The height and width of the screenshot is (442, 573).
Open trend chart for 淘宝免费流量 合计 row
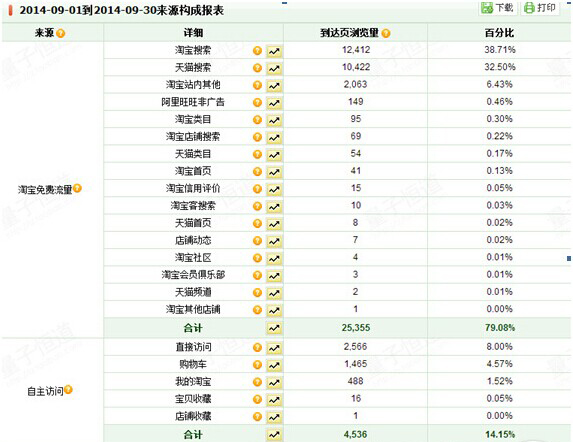tap(274, 328)
